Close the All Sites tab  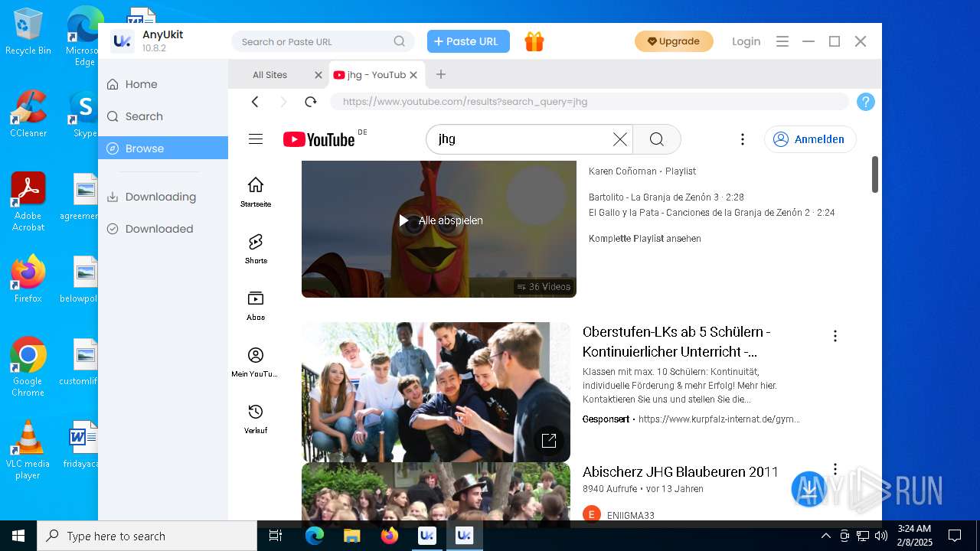(x=318, y=75)
